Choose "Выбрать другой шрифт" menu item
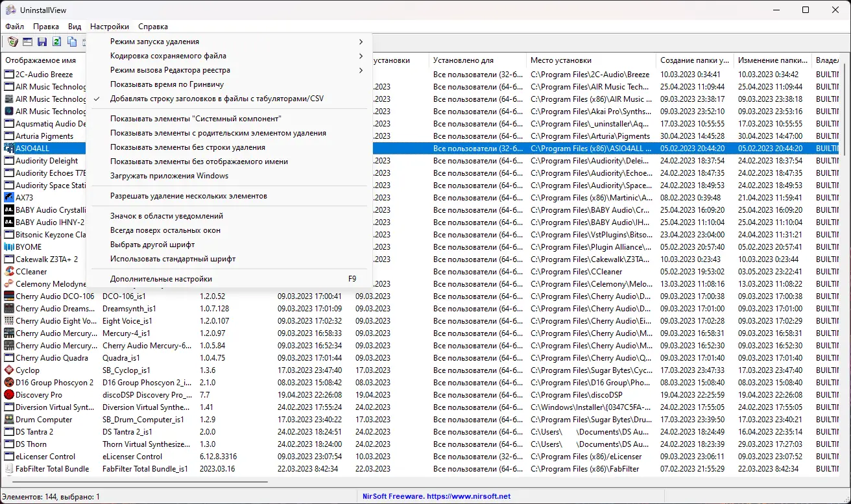 [x=230, y=245]
